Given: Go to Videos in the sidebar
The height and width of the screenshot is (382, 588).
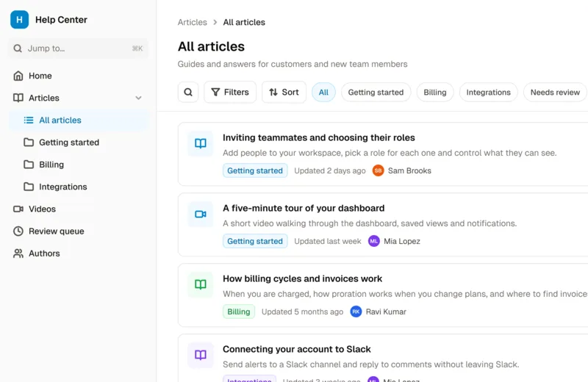Looking at the screenshot, I should [79, 209].
